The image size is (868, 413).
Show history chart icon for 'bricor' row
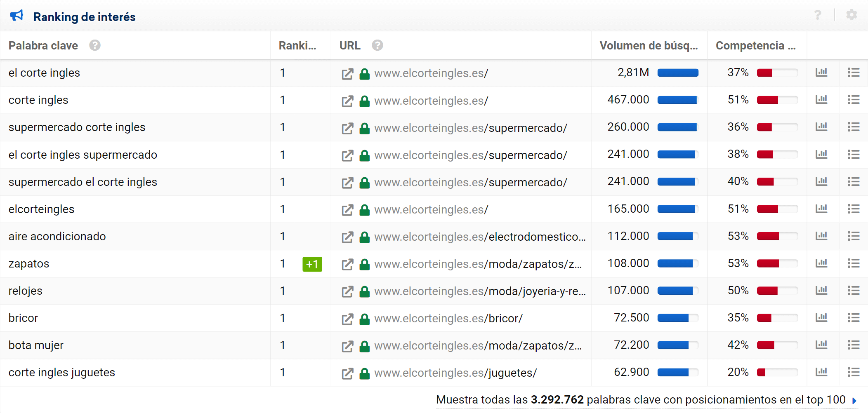tap(821, 318)
